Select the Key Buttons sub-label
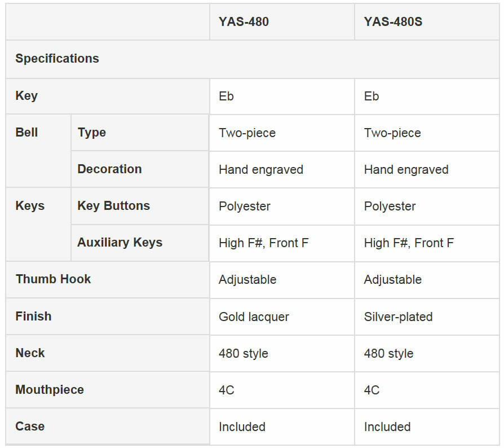Image resolution: width=504 pixels, height=448 pixels. pyautogui.click(x=113, y=206)
